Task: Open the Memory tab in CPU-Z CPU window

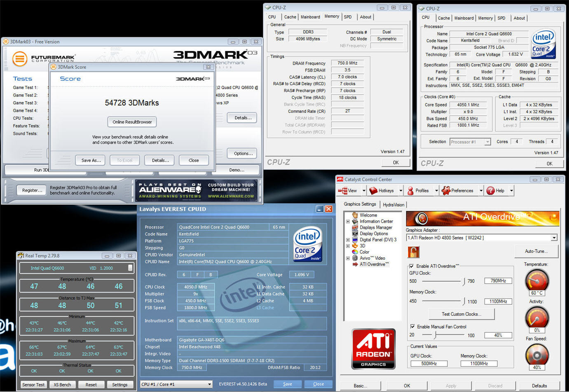Action: (x=485, y=18)
